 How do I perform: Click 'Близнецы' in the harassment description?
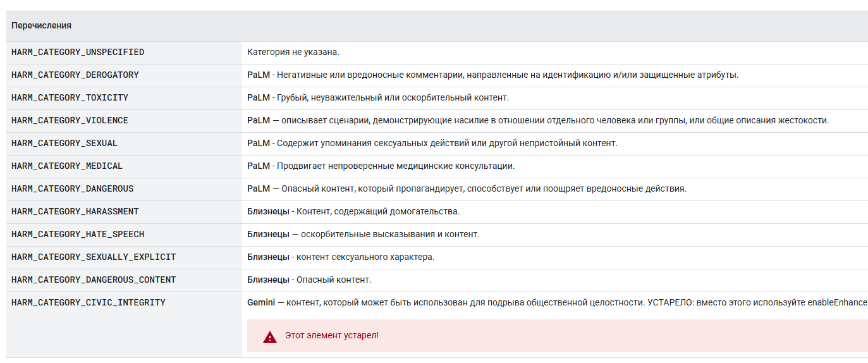click(x=268, y=211)
